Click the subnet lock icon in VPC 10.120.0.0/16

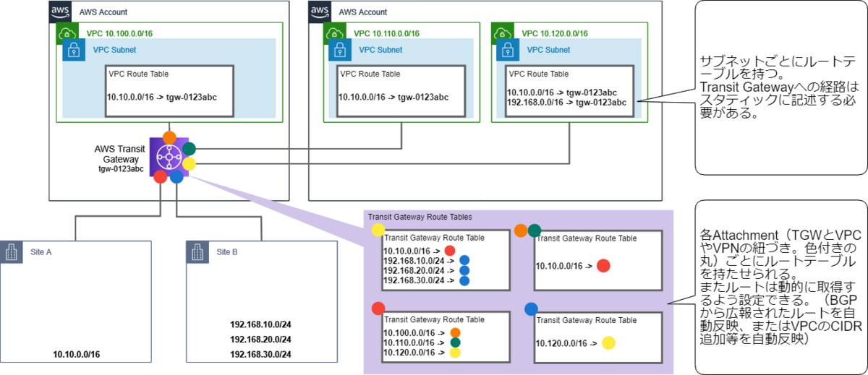[x=507, y=49]
